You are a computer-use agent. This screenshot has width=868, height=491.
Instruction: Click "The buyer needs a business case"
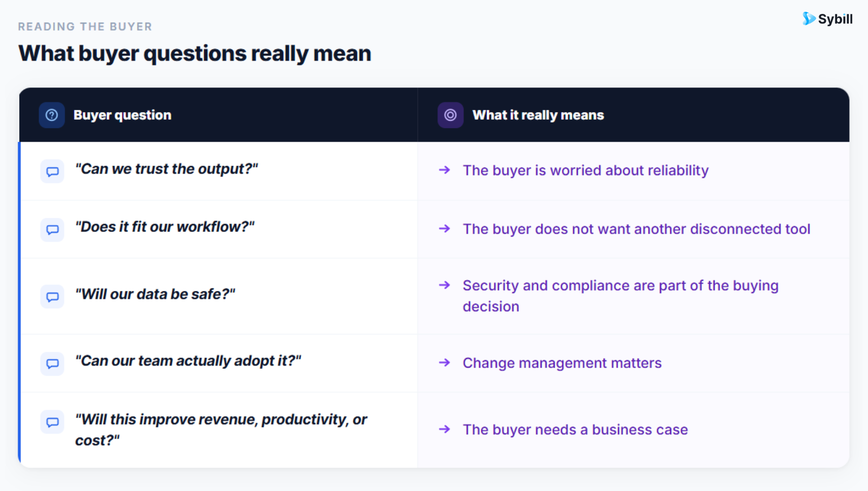pos(575,430)
